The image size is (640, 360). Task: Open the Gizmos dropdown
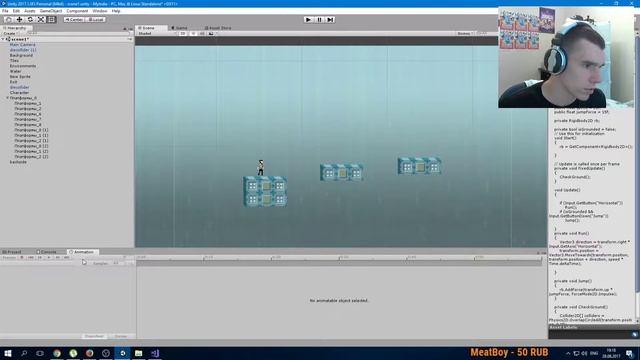(x=465, y=33)
